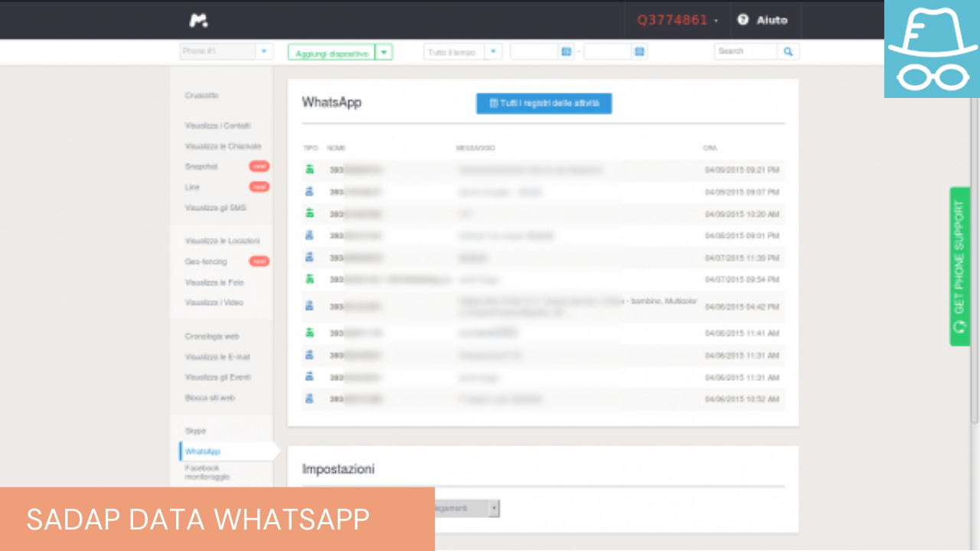This screenshot has width=980, height=551.
Task: Open Skype in the sidebar
Action: click(x=195, y=432)
